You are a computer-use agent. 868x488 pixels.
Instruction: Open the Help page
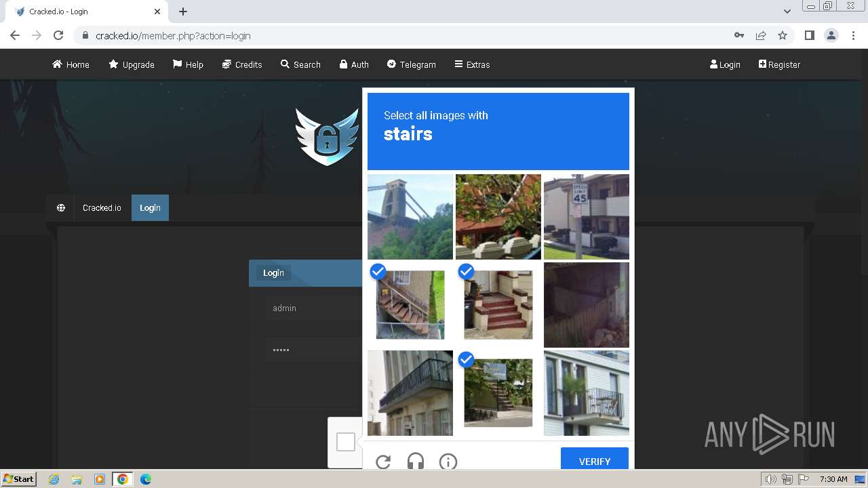tap(188, 64)
